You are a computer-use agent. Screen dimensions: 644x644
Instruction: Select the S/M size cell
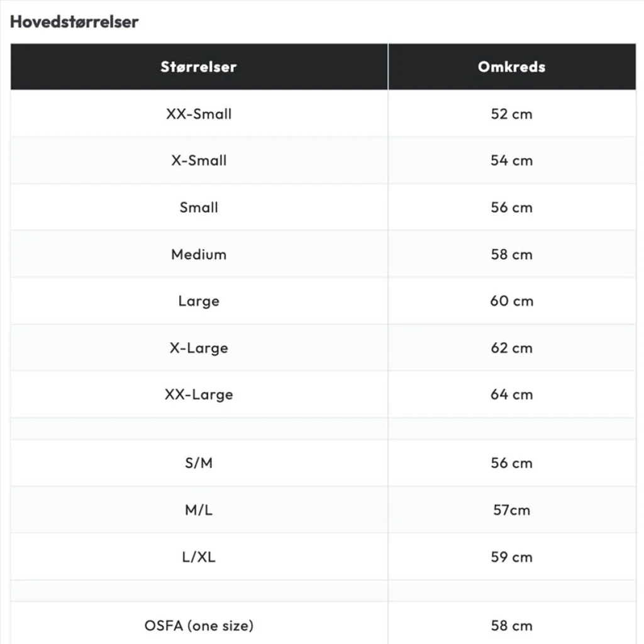(x=199, y=463)
